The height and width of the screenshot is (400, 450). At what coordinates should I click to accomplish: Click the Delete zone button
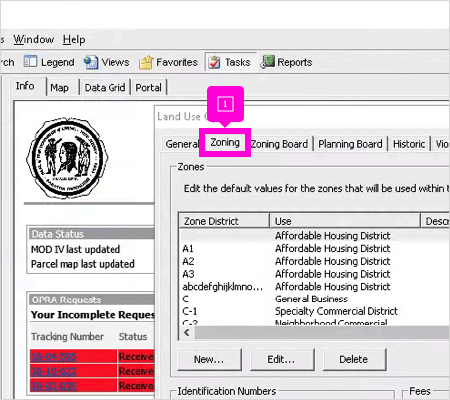pyautogui.click(x=354, y=359)
